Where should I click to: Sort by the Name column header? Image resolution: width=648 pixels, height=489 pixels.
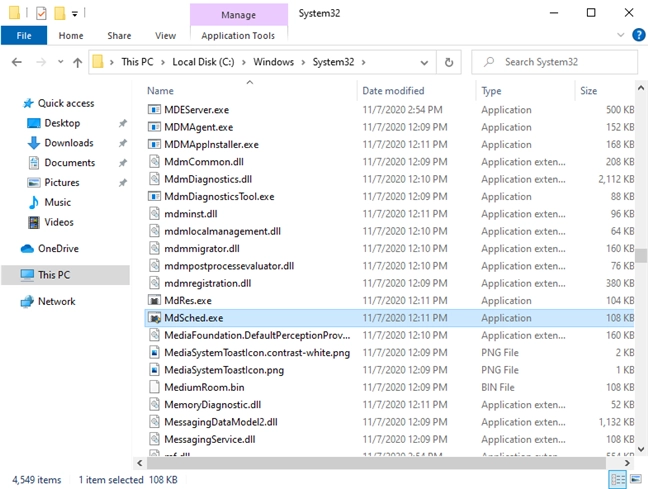point(250,91)
